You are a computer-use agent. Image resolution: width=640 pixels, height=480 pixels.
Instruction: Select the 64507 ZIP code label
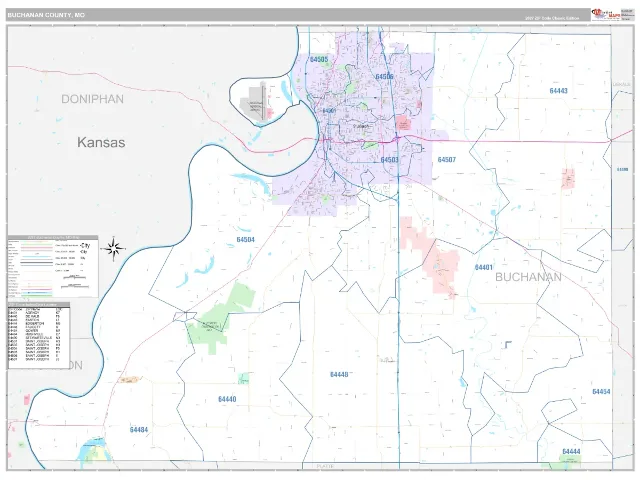pos(447,160)
